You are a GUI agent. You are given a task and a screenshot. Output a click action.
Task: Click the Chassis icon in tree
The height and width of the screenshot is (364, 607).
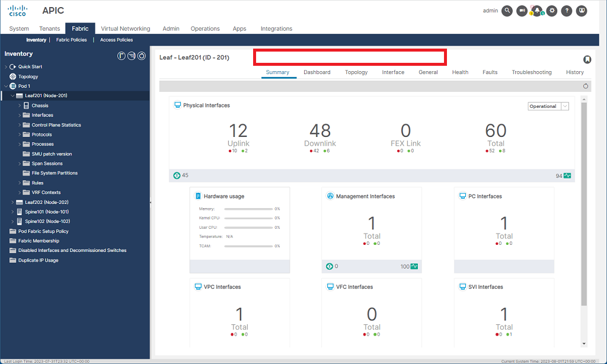click(26, 106)
